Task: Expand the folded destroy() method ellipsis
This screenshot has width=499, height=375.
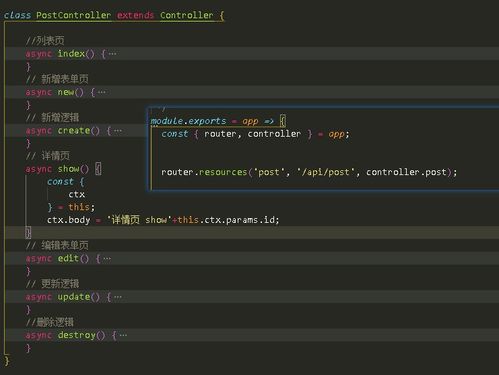Action: tap(123, 335)
